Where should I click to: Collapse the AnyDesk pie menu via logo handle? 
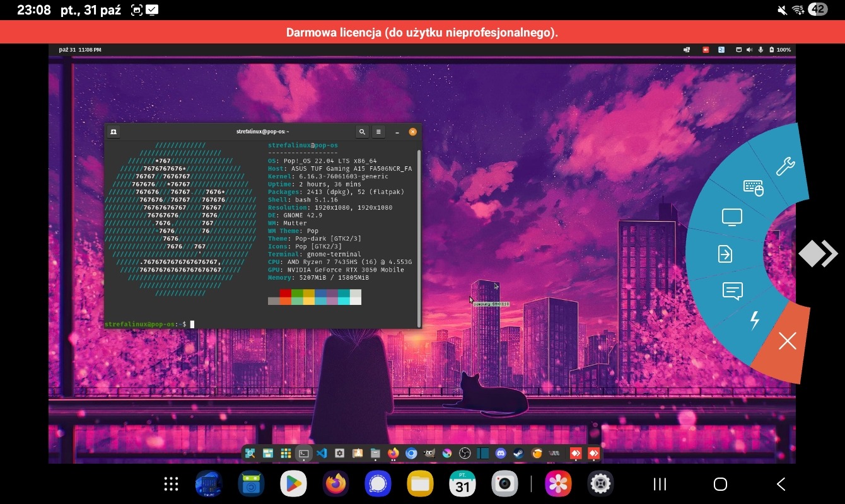817,254
